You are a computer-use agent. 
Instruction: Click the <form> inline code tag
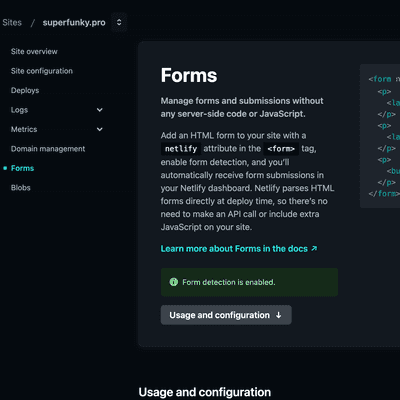(281, 149)
